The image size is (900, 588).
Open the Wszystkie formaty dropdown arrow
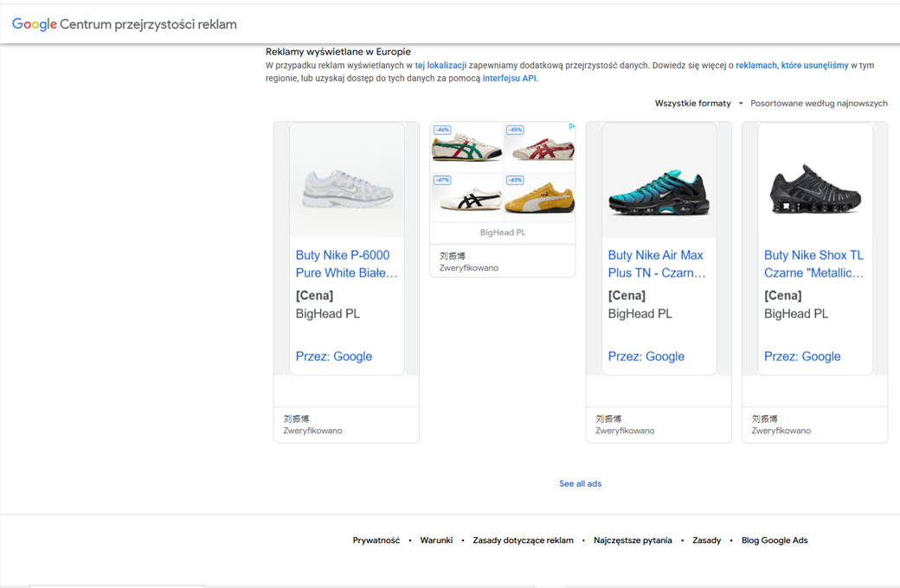pyautogui.click(x=741, y=103)
